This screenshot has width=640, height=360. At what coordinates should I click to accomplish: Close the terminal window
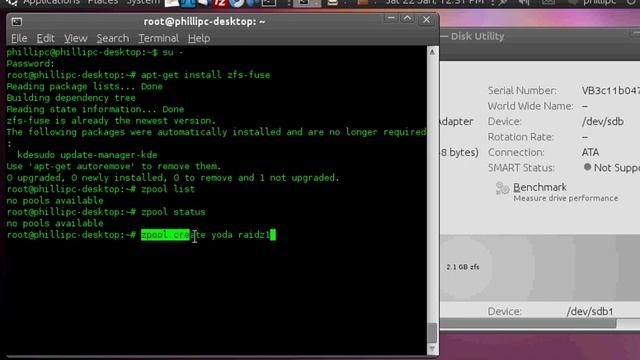click(426, 20)
